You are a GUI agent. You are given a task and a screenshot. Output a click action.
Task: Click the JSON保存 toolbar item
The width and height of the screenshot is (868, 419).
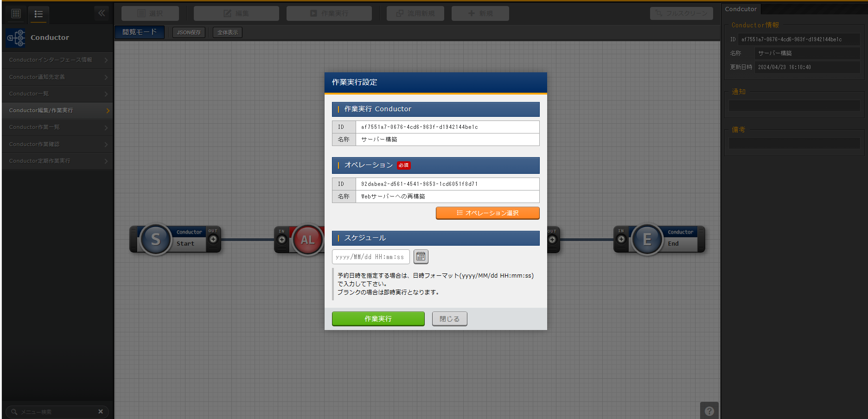188,32
